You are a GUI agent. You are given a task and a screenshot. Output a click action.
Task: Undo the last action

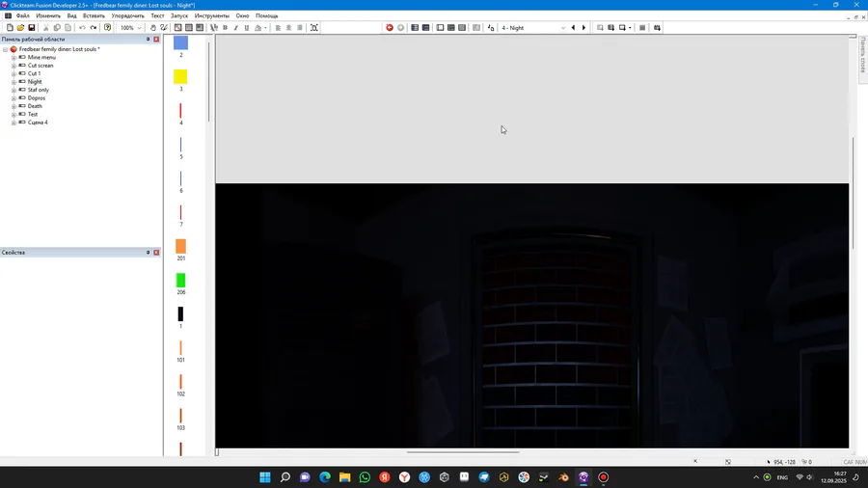pyautogui.click(x=82, y=28)
